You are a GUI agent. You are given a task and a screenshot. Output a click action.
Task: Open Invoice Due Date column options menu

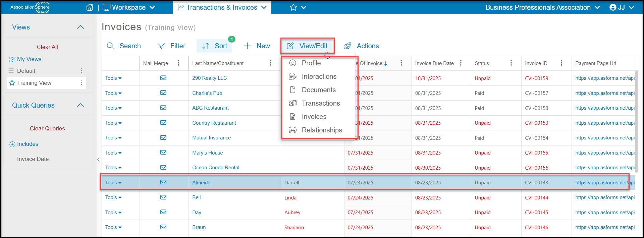461,63
